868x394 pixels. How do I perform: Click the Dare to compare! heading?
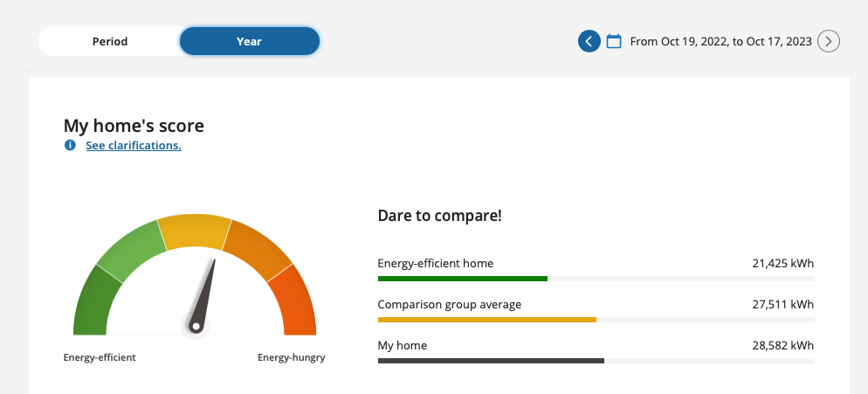pos(439,216)
